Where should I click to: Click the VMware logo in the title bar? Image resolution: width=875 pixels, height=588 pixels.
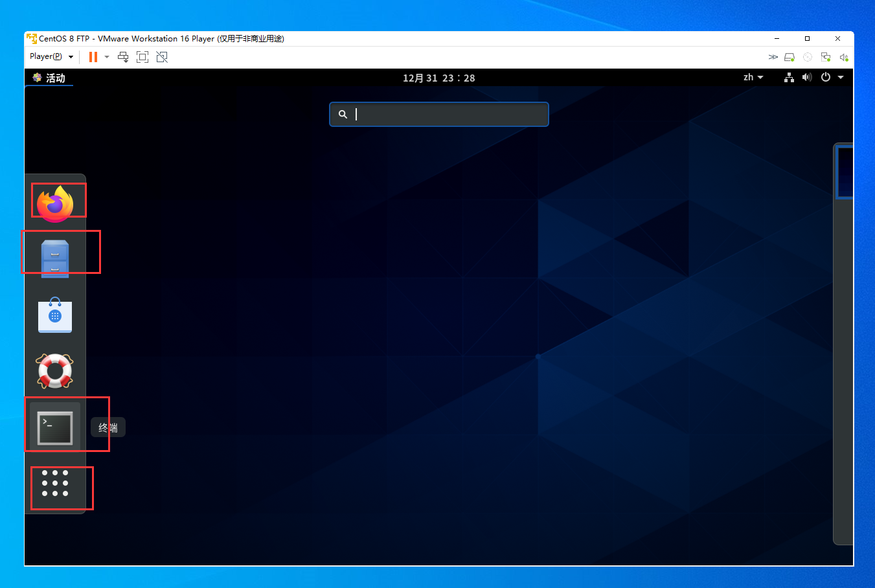pyautogui.click(x=32, y=39)
